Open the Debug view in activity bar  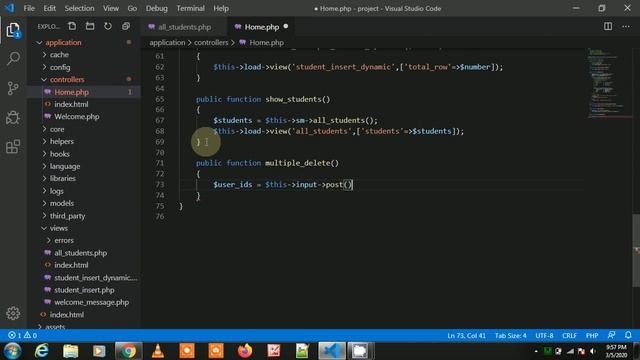(13, 118)
